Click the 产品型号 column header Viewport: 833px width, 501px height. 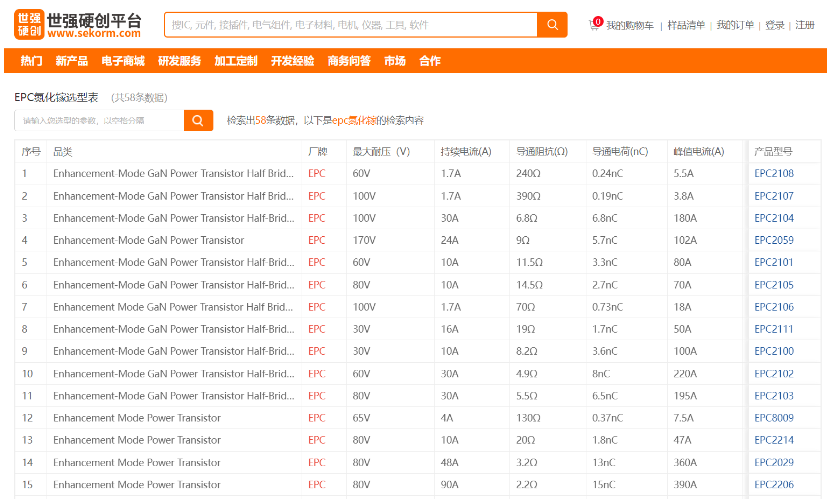coord(774,152)
